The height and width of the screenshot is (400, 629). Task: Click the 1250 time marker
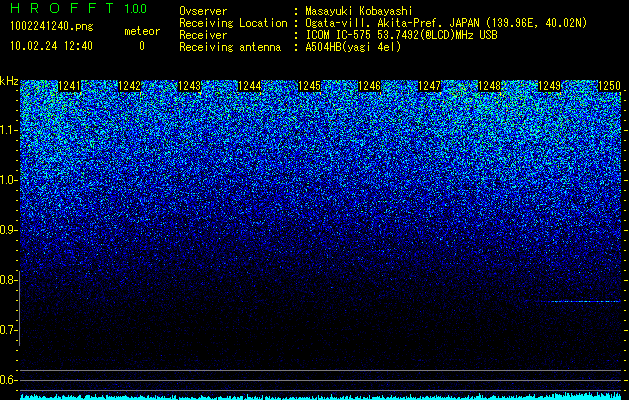[x=609, y=86]
